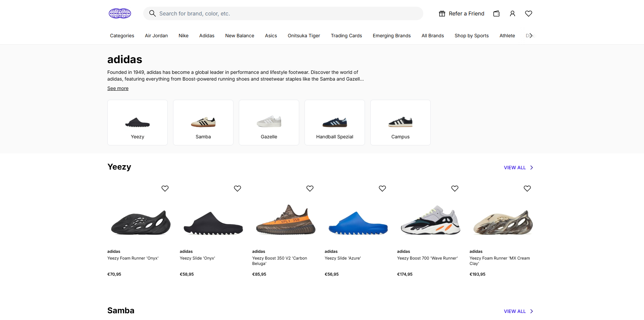Click Yeezy Foam Runner 'MX Cream Clay' title
The image size is (644, 320).
500,261
